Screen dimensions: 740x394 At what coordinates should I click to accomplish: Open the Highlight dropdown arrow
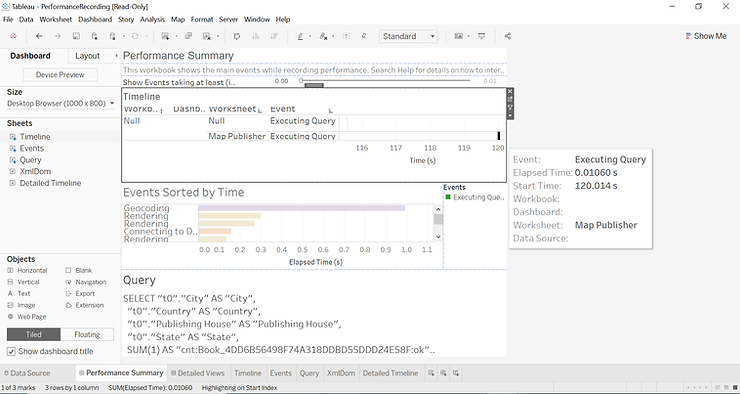pos(310,36)
